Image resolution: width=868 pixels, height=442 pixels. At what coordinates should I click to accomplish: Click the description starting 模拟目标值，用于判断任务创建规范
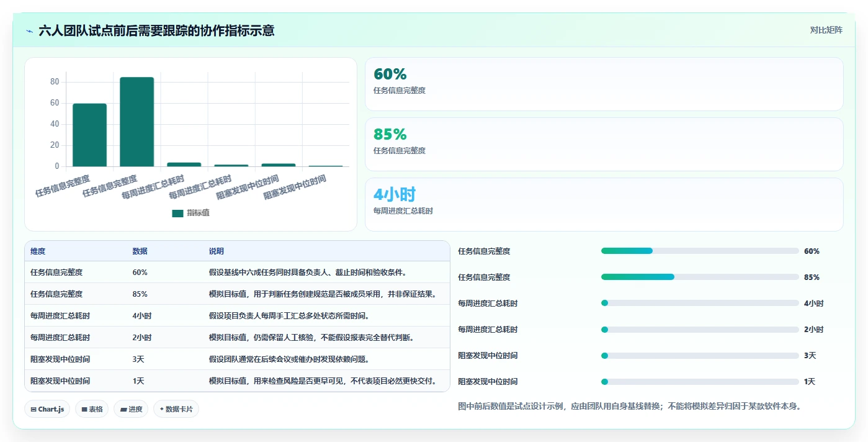coord(323,294)
